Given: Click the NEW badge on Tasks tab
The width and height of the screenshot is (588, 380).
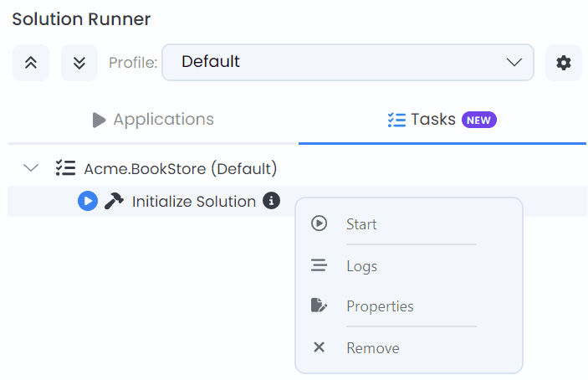Looking at the screenshot, I should coord(479,120).
